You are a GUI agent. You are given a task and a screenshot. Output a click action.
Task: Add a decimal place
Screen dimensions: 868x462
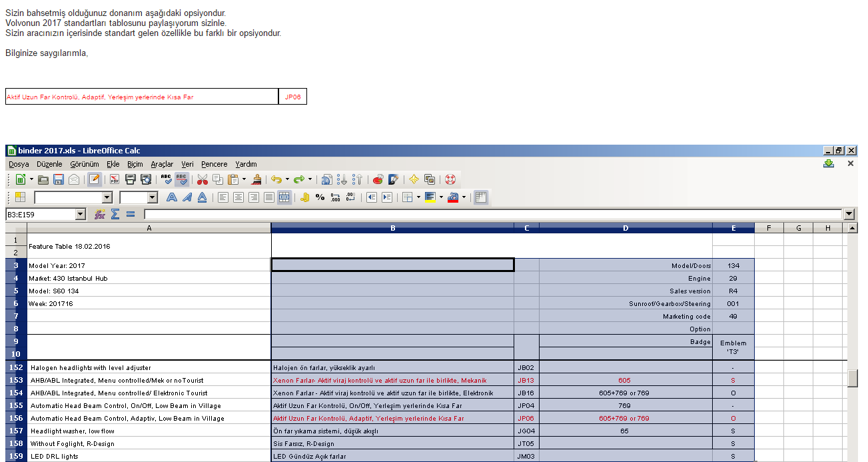click(x=335, y=197)
